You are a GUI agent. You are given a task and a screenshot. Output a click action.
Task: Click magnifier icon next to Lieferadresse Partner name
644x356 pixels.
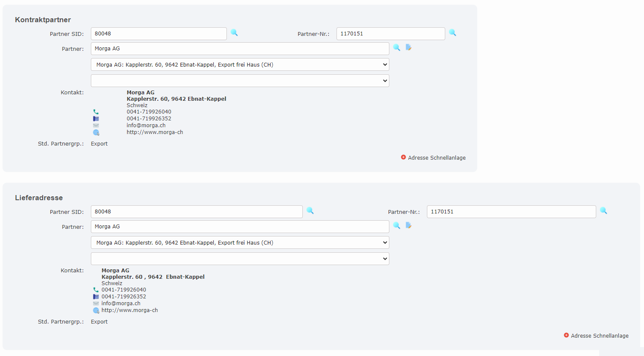(x=397, y=225)
